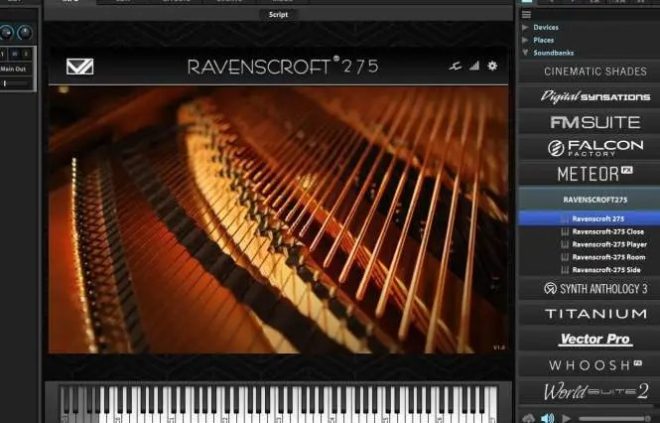Click the cloud-shaped icon left of the speaker
This screenshot has width=660, height=423.
528,418
